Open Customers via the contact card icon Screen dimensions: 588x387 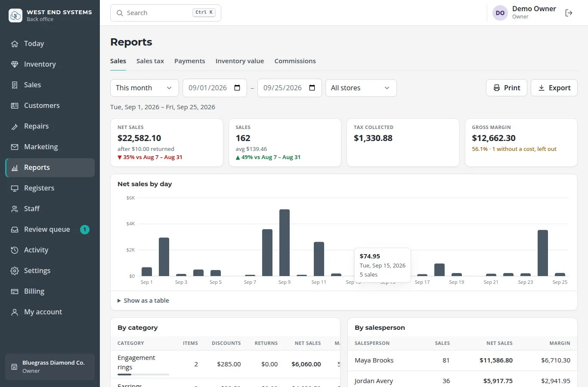(15, 106)
